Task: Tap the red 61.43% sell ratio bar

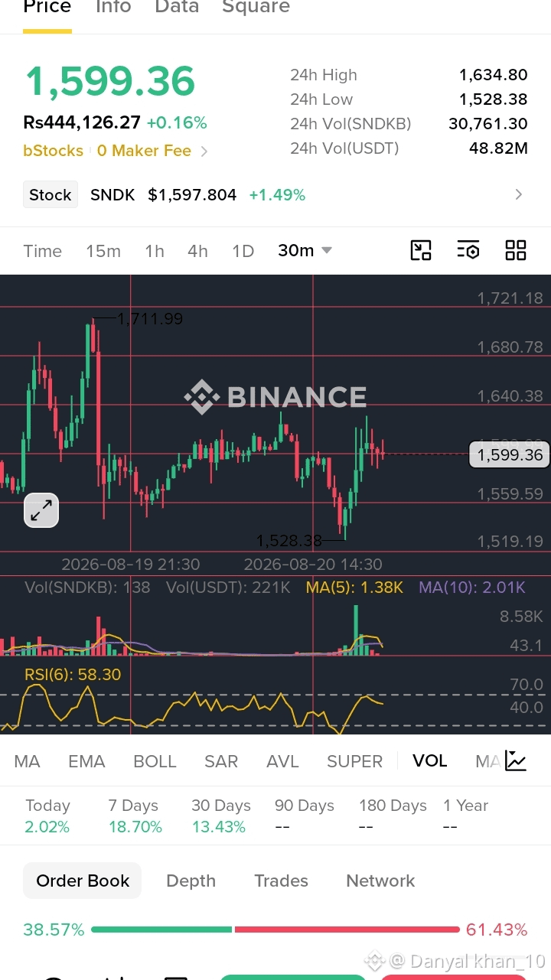Action: pyautogui.click(x=347, y=930)
